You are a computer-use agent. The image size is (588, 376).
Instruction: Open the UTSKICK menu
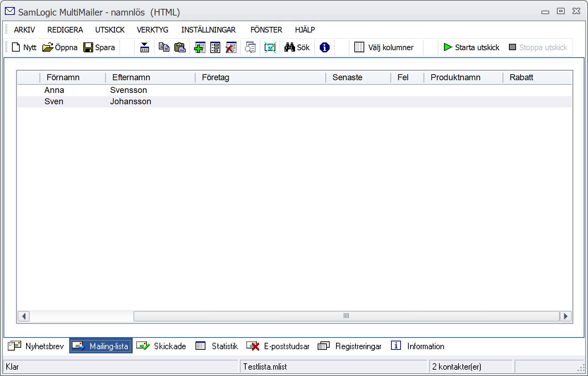(x=110, y=30)
